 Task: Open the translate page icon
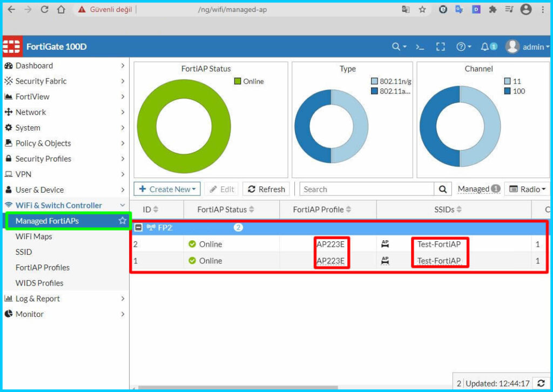point(406,10)
